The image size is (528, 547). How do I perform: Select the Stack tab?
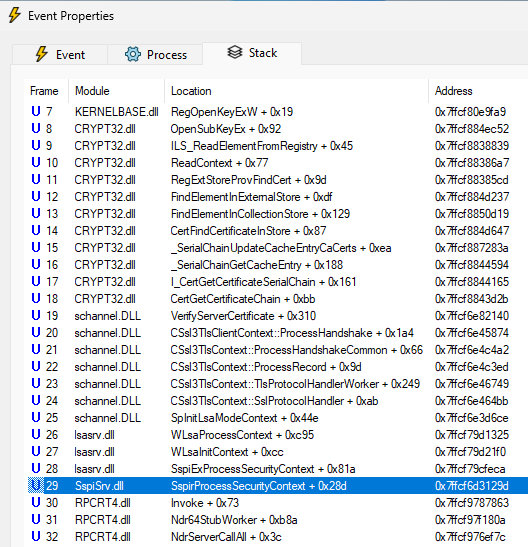(x=252, y=53)
